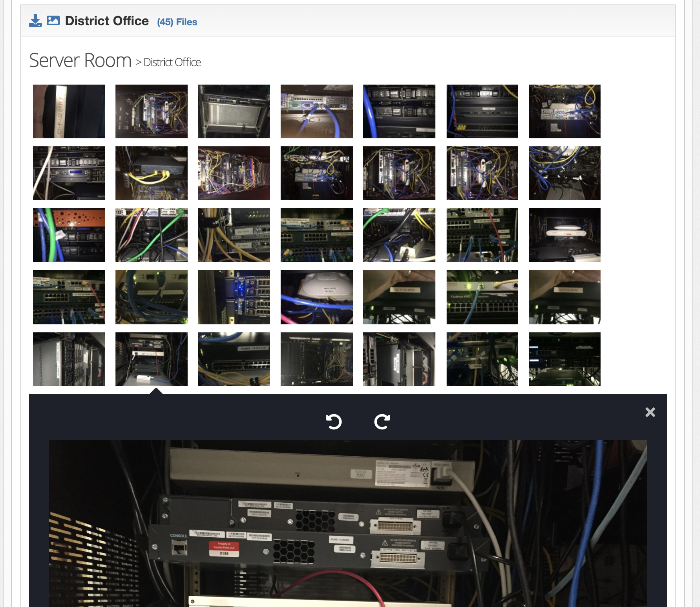Open the white wireless access point photo
Viewport: 700px width, 607px height.
tap(564, 235)
